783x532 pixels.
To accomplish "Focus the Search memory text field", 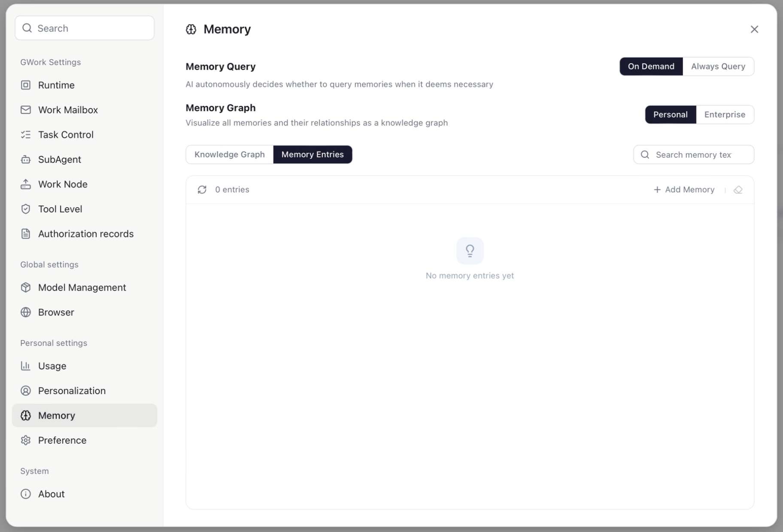I will (x=694, y=154).
